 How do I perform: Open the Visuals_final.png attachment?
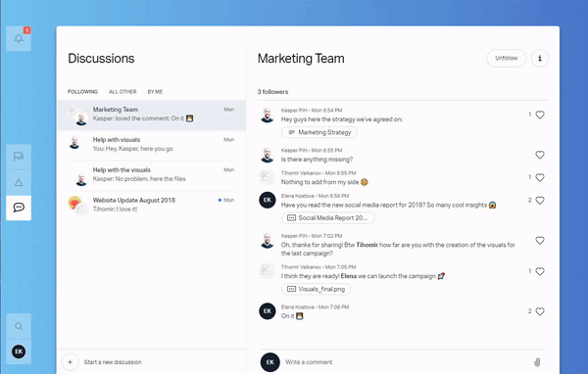pos(316,289)
